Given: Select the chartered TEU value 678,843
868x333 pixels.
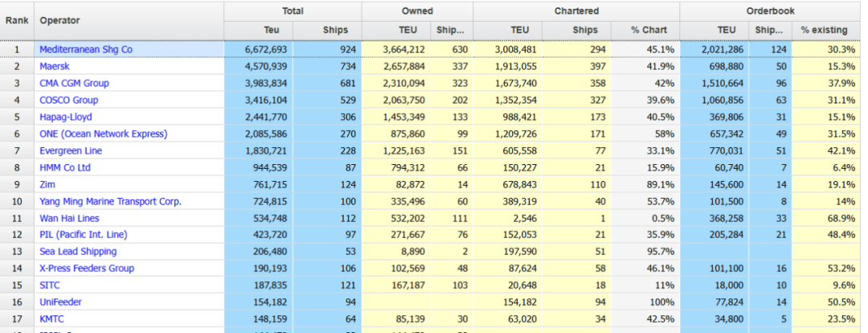Looking at the screenshot, I should tap(508, 184).
